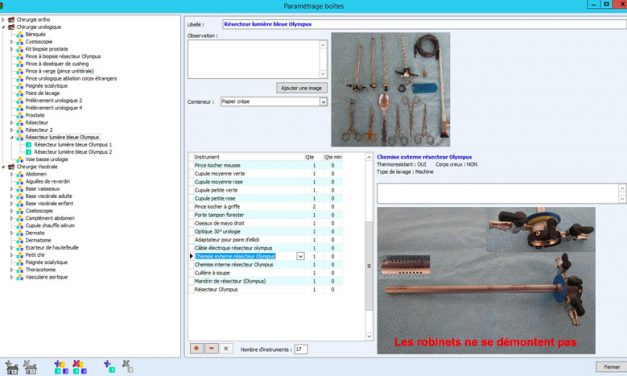
Task: Click the box icon beside Poignée scialytique under urologique
Action: [20, 86]
